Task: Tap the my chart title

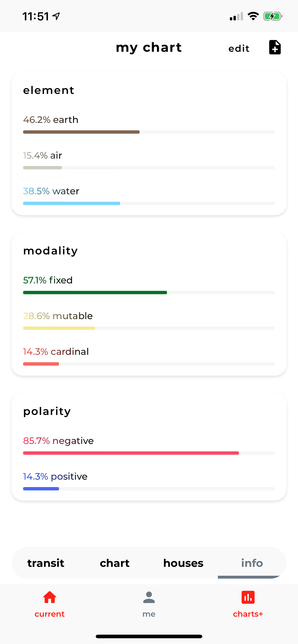Action: 149,47
